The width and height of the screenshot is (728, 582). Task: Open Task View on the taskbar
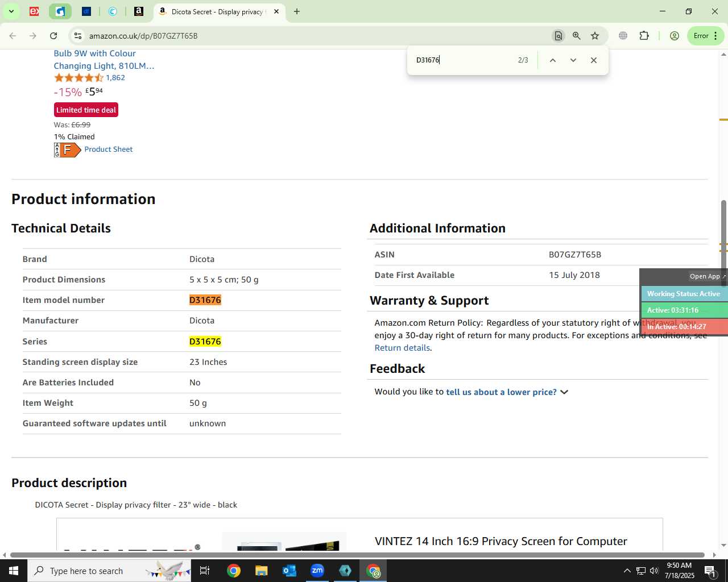(x=205, y=571)
